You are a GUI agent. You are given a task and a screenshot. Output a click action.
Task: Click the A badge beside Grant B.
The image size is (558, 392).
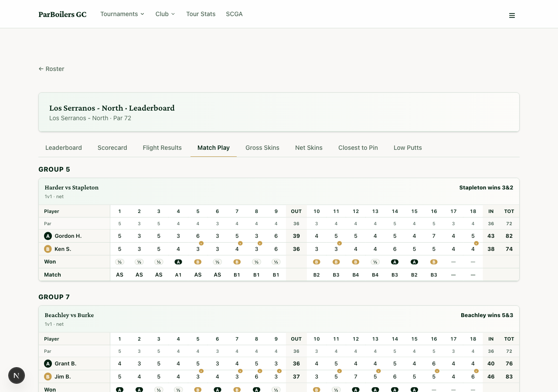[x=48, y=364]
